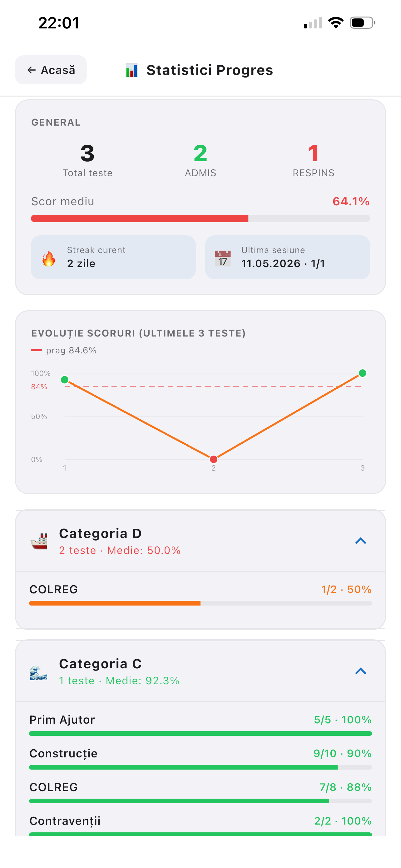Tap the calendar icon in Ultima sesiune

coord(223,258)
